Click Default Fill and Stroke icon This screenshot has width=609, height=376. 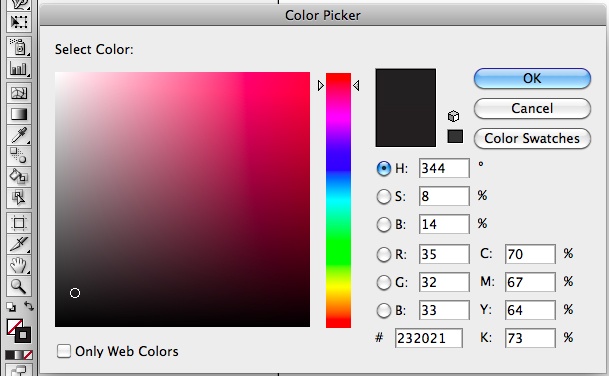coord(11,307)
